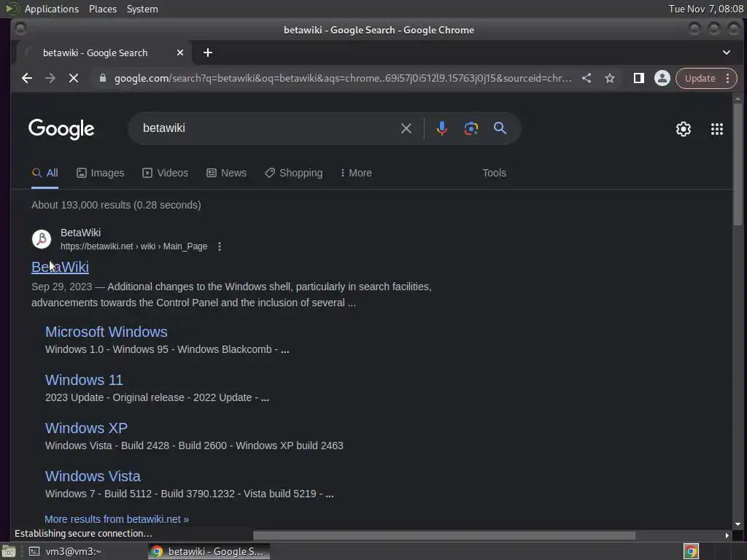Submit search with magnifier icon
Viewport: 747px width, 560px height.
point(500,128)
